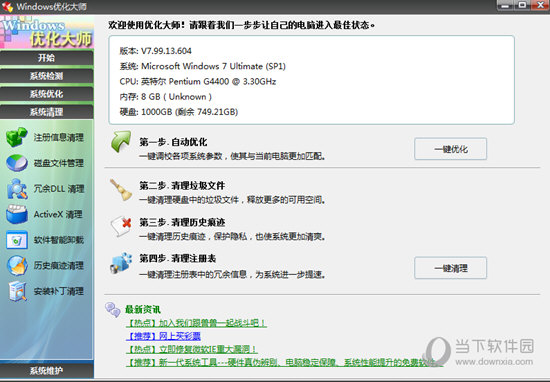This screenshot has height=382, width=550.
Task: Select the 磁盘文件管理 disk icon
Action: coord(16,163)
